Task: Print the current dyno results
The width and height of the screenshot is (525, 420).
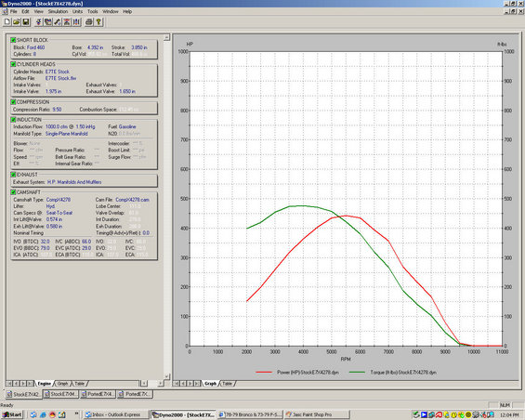Action: coord(88,22)
